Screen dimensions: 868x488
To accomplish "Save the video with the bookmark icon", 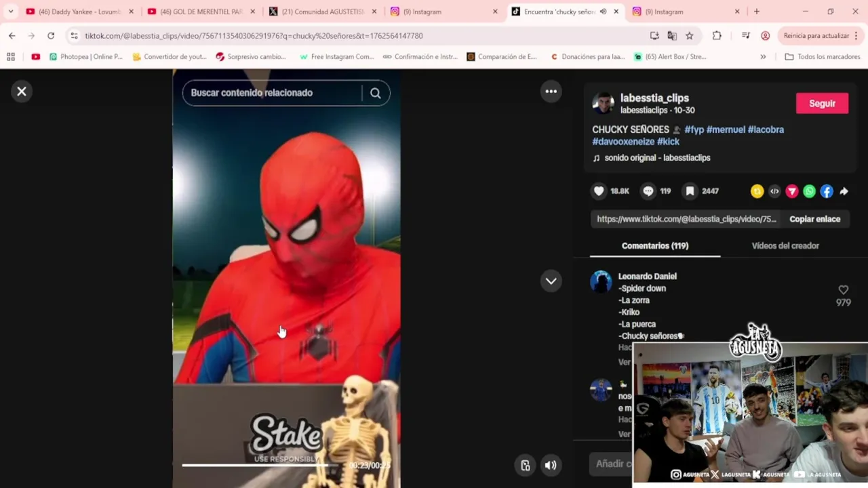I will [x=690, y=191].
